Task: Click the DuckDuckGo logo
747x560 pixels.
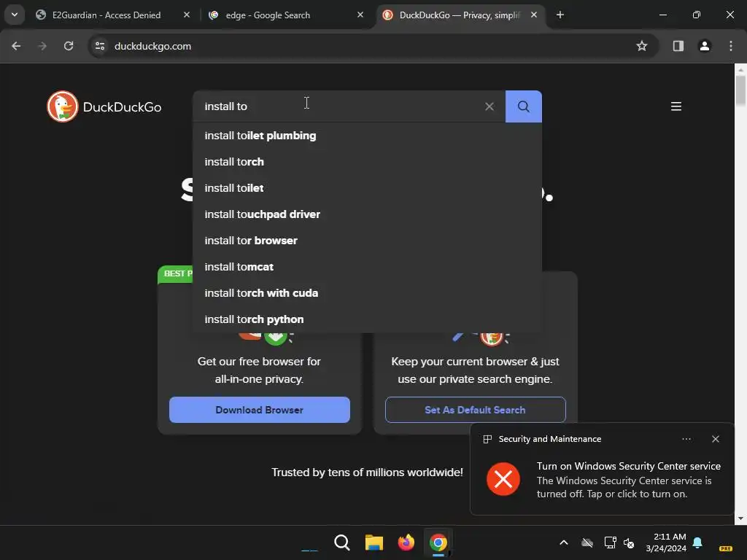Action: pyautogui.click(x=104, y=106)
